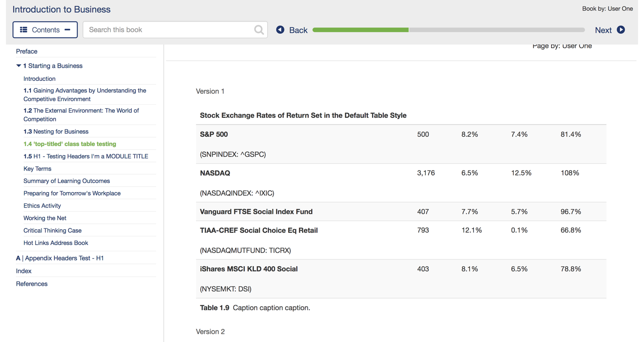Click the circular Back arrow icon
This screenshot has height=342, width=644.
(x=280, y=30)
